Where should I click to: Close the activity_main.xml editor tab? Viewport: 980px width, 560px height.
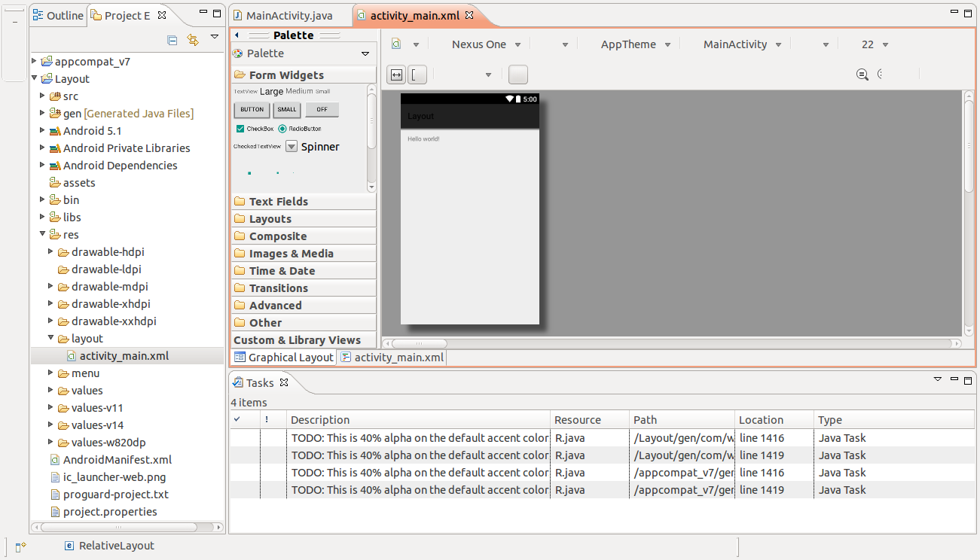469,15
